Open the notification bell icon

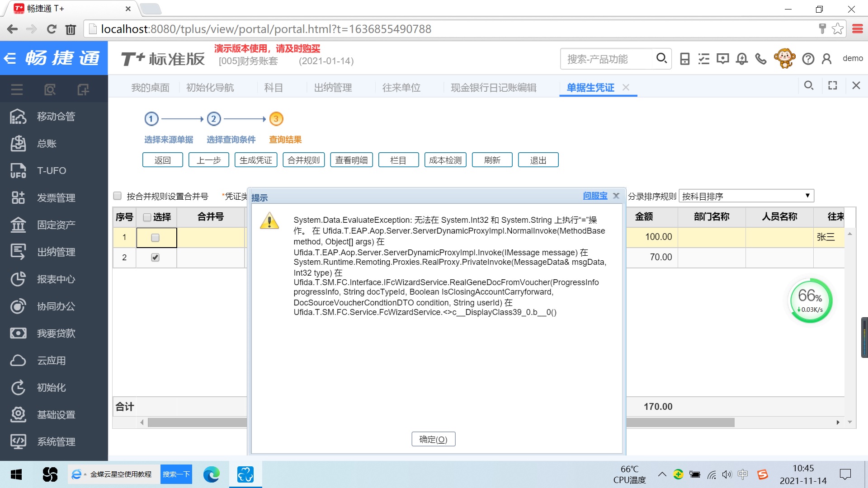(x=742, y=59)
